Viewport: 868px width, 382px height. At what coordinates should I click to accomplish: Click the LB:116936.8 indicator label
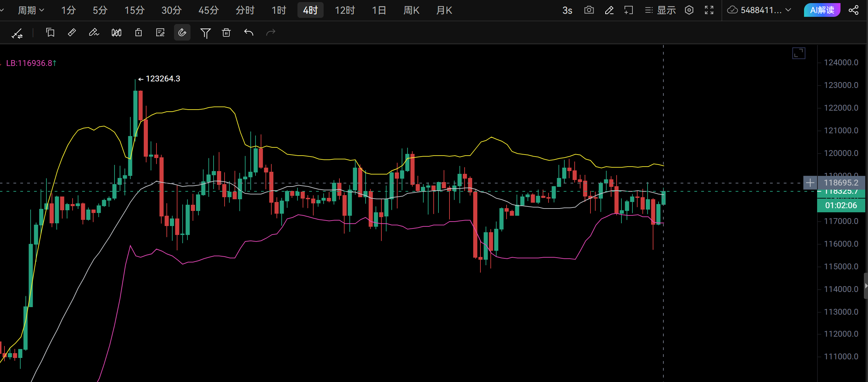click(31, 63)
